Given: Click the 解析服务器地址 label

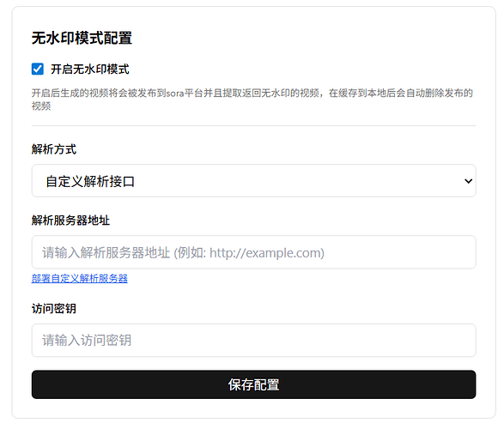Looking at the screenshot, I should click(x=70, y=221).
